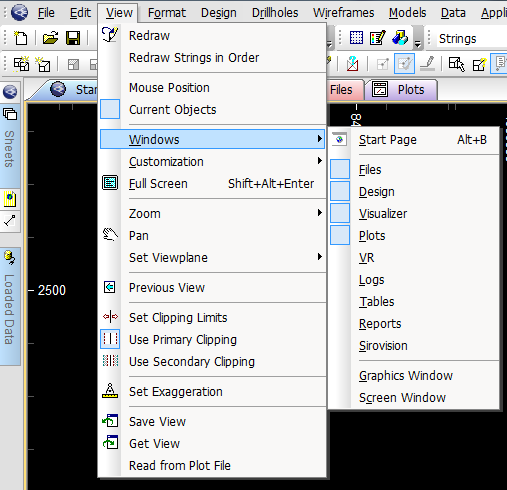Image resolution: width=507 pixels, height=490 pixels.
Task: Click the notepad with pencil toolbar icon
Action: 378,38
